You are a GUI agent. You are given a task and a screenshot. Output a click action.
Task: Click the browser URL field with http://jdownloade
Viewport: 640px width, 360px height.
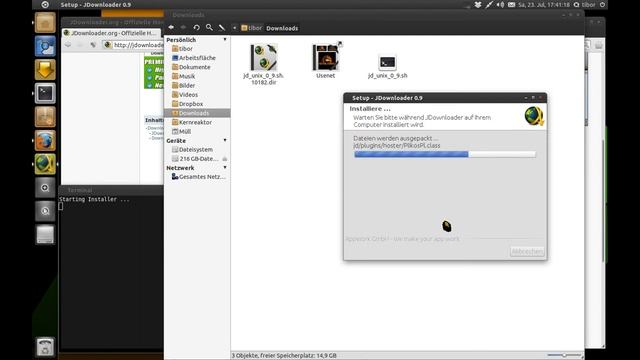tap(133, 45)
